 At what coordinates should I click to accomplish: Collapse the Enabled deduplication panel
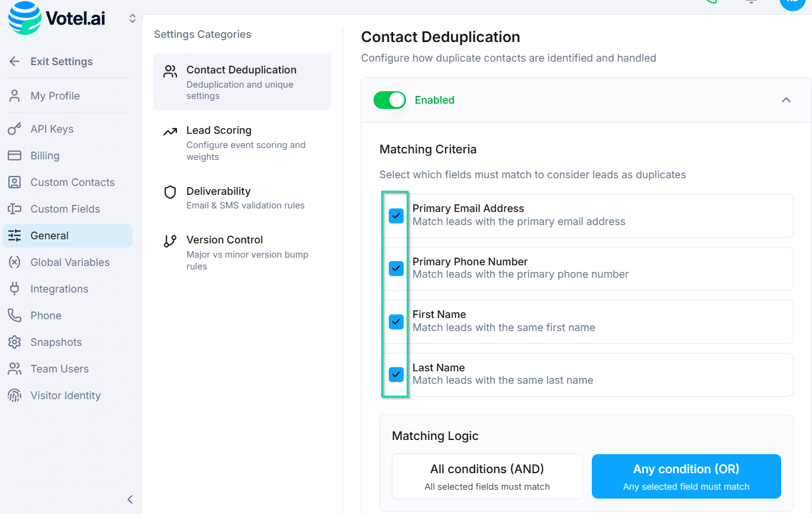786,100
